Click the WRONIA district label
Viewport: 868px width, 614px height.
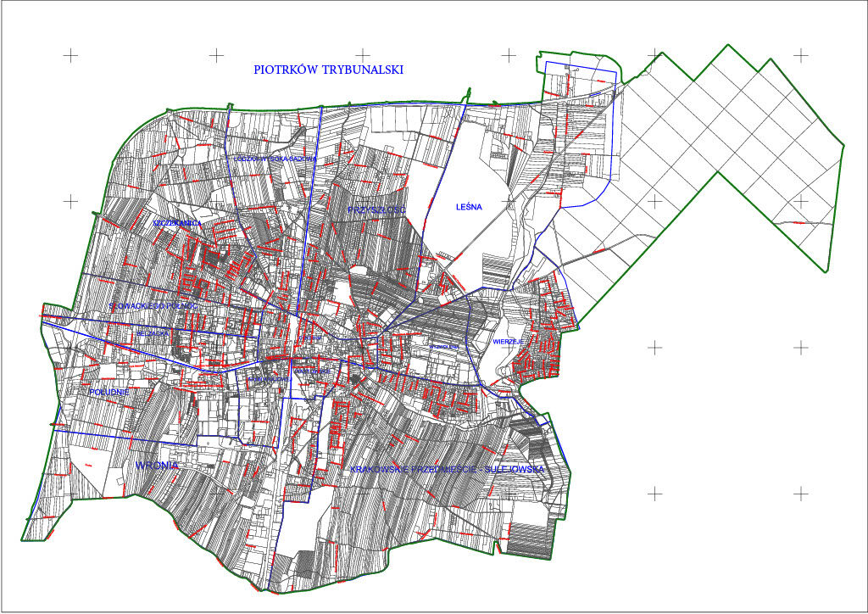(x=156, y=466)
